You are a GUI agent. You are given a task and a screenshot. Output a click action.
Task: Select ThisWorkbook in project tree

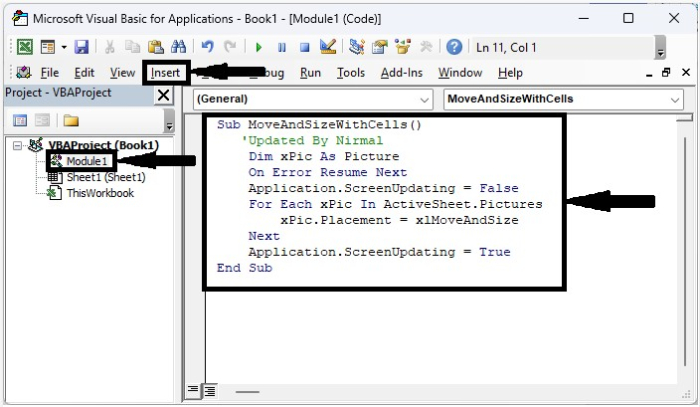coord(100,193)
